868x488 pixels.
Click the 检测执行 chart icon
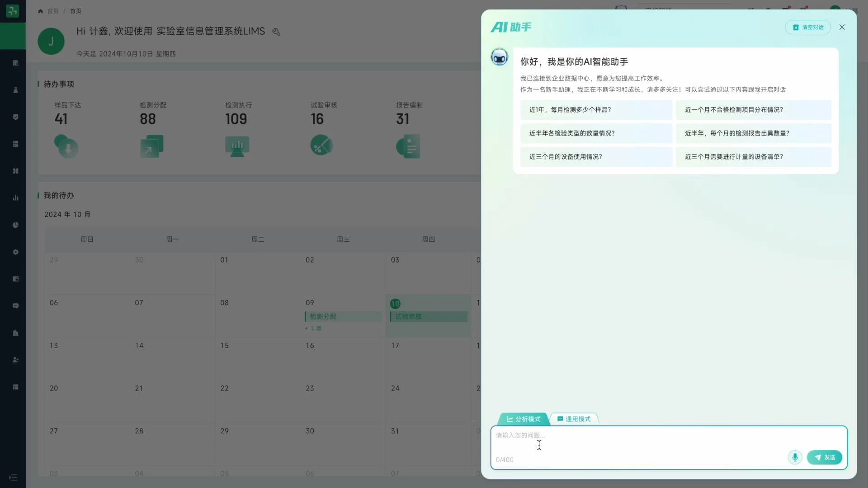[x=237, y=146]
